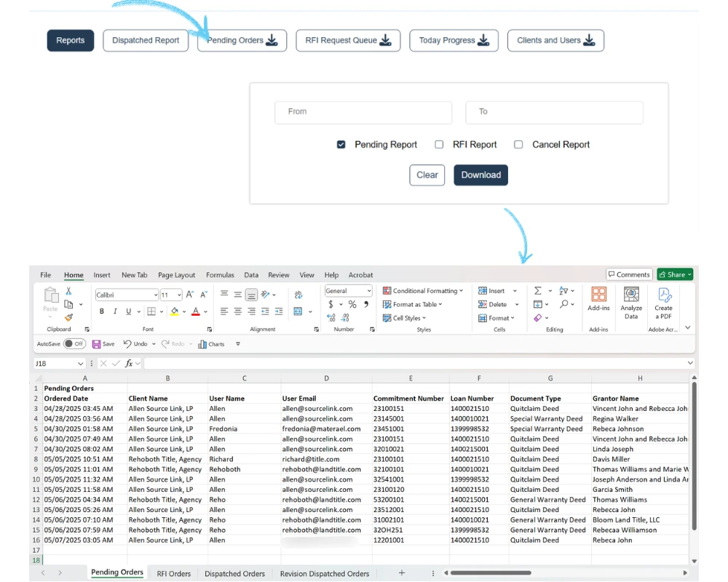Check the Cancel Report checkbox

click(x=518, y=145)
